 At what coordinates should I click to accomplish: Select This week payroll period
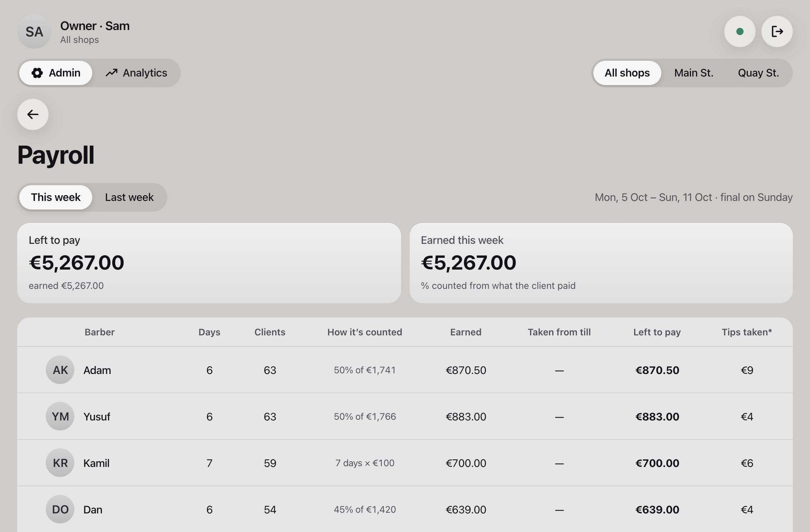[x=56, y=197]
